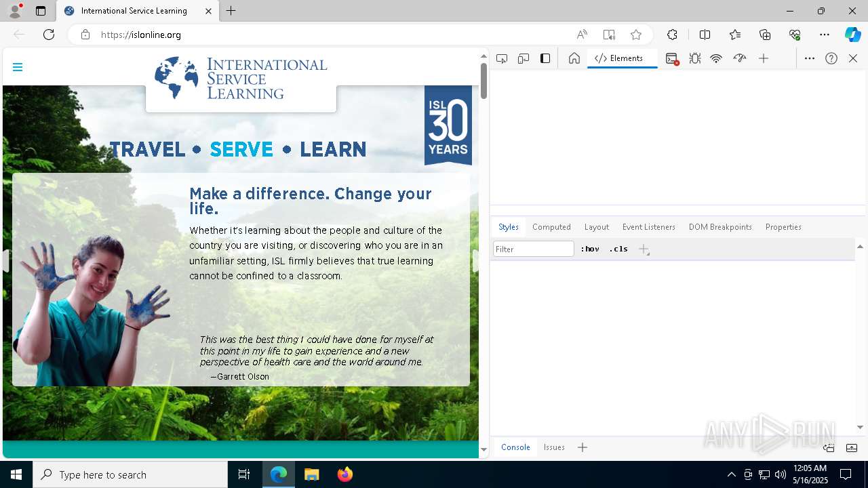Select the DOM Breakpoints tab
This screenshot has height=488, width=868.
pyautogui.click(x=720, y=227)
